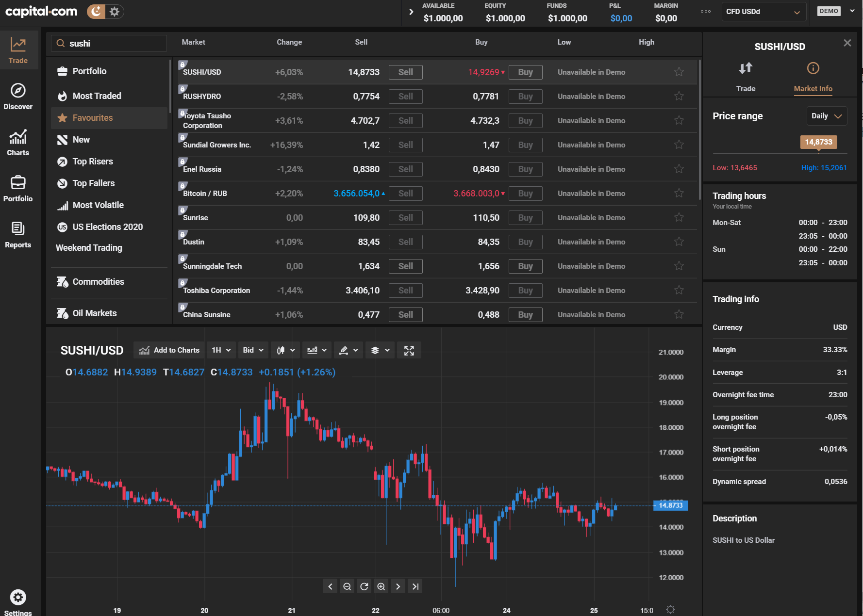Click Buy button for China Sunsine

pyautogui.click(x=525, y=315)
